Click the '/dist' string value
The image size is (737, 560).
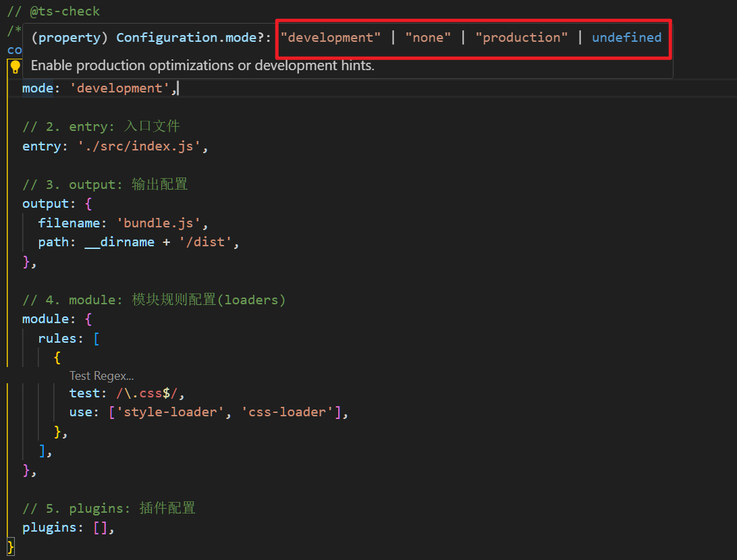coord(205,242)
